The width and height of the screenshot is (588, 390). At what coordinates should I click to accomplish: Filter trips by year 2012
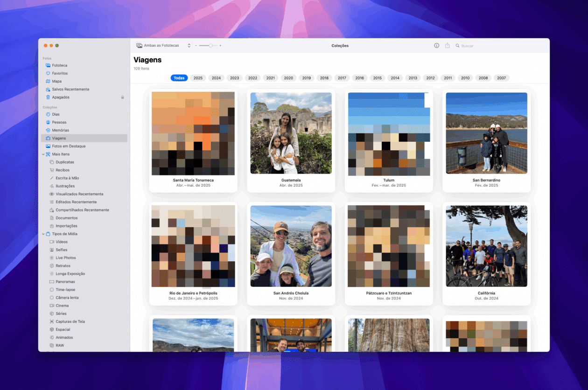coord(430,78)
